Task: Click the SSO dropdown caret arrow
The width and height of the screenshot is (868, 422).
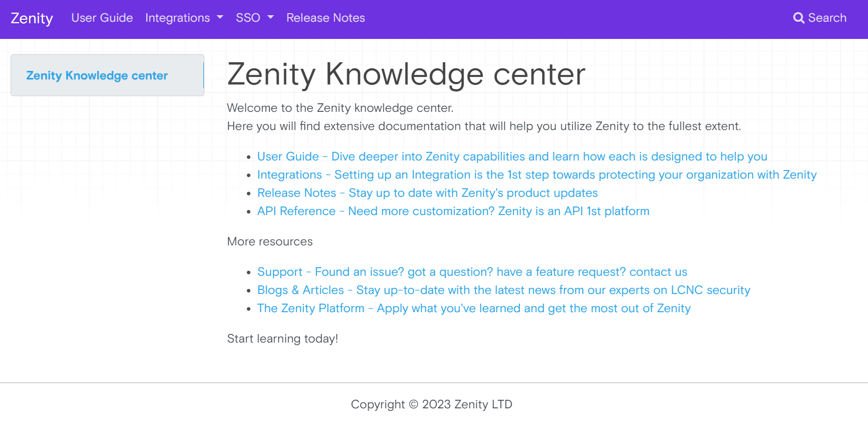Action: [271, 17]
